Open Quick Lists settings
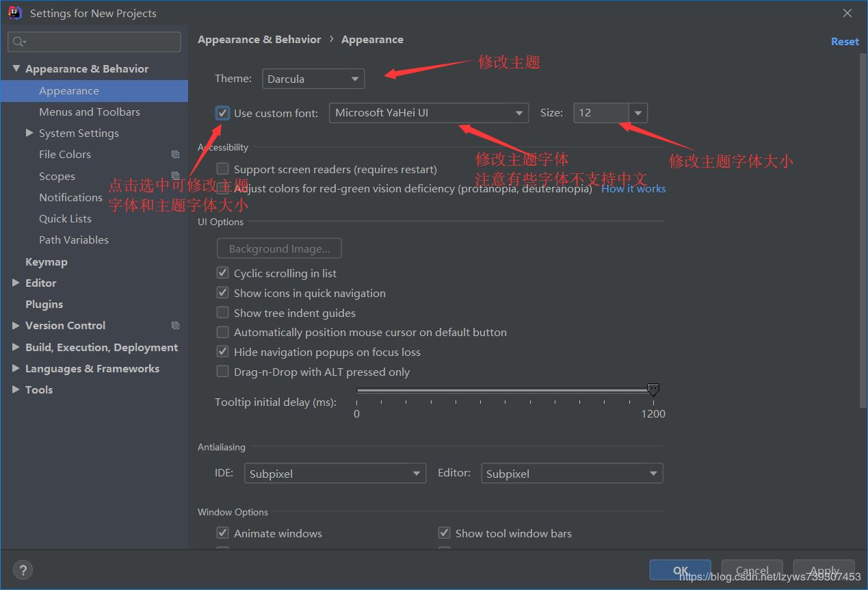868x590 pixels. (x=65, y=218)
